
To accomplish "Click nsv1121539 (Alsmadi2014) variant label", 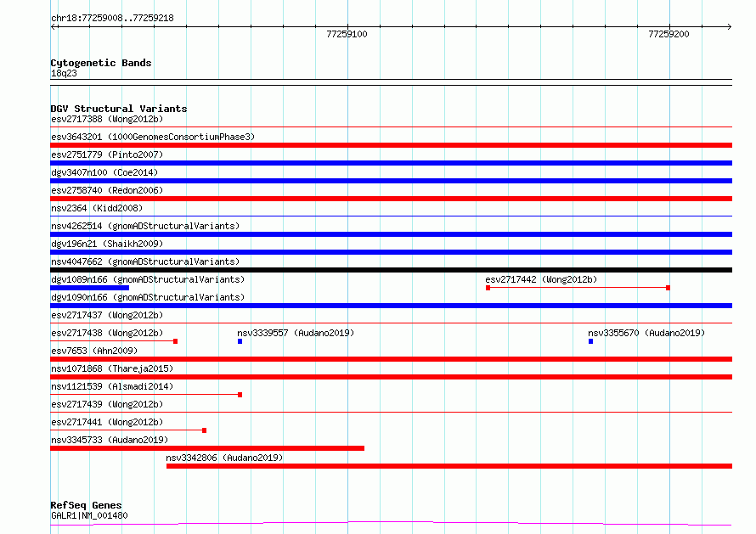I will [x=112, y=386].
